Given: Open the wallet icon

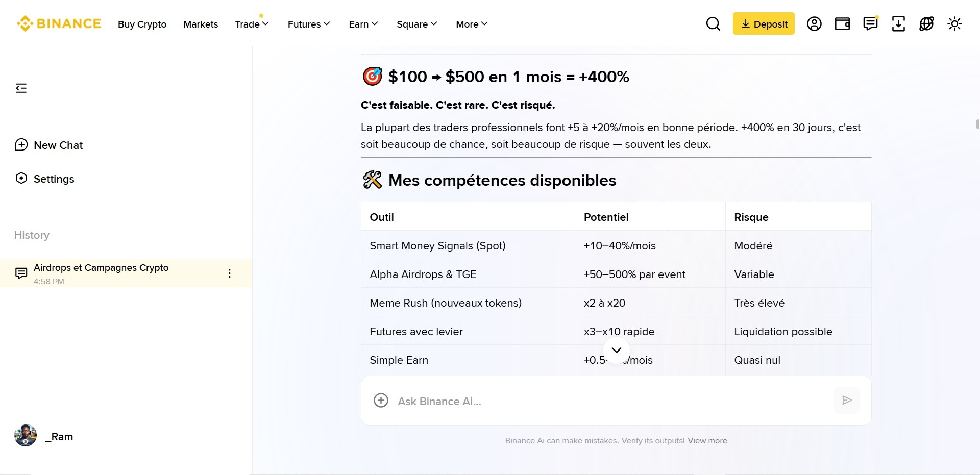Looking at the screenshot, I should click(x=842, y=24).
